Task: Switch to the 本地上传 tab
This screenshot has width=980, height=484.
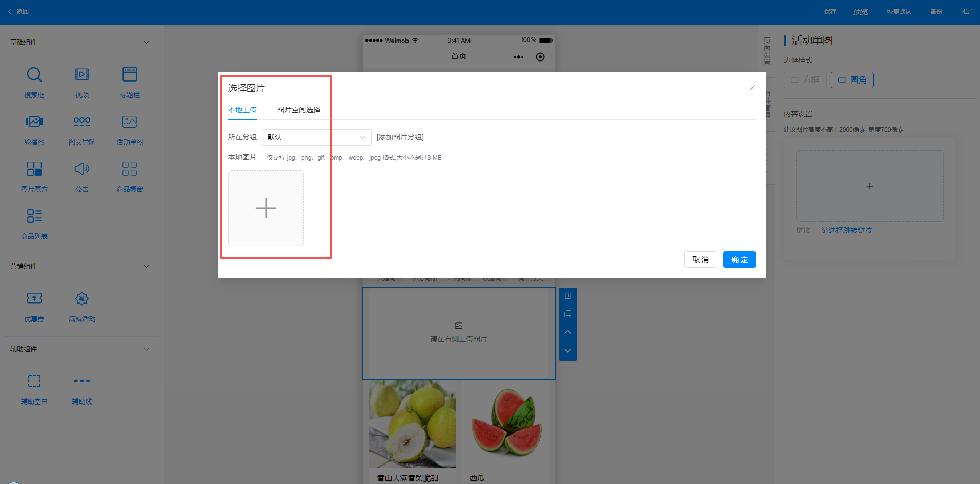Action: click(242, 110)
